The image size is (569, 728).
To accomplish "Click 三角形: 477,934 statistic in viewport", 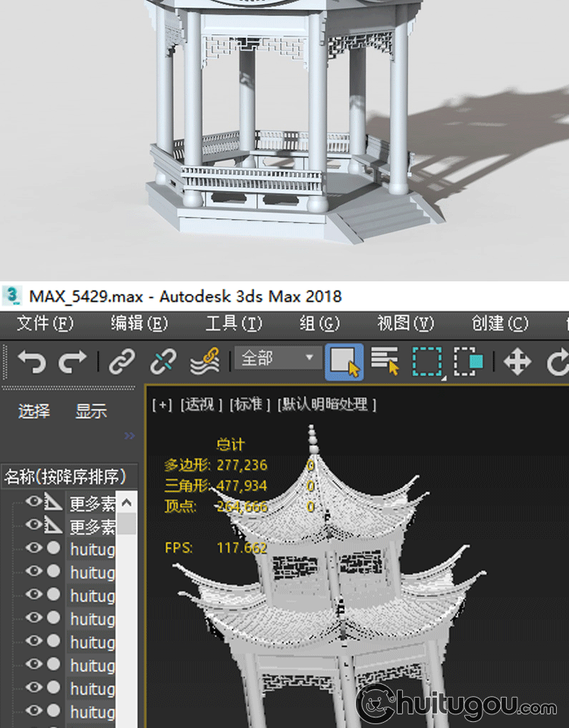I will tap(215, 485).
